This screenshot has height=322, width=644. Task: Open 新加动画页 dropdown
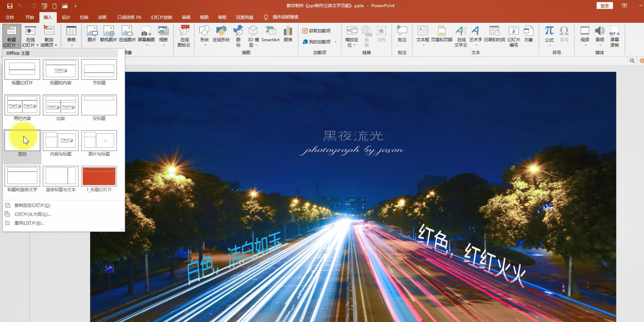49,36
